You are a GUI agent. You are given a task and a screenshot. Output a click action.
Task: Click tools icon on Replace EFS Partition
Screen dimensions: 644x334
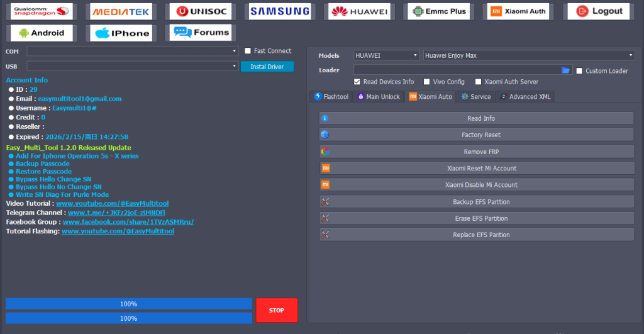[325, 235]
